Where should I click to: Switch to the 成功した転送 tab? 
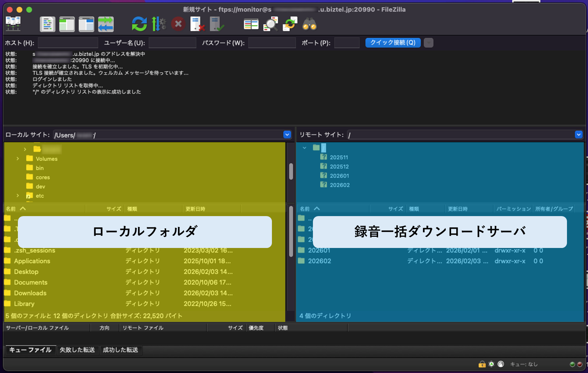[120, 350]
